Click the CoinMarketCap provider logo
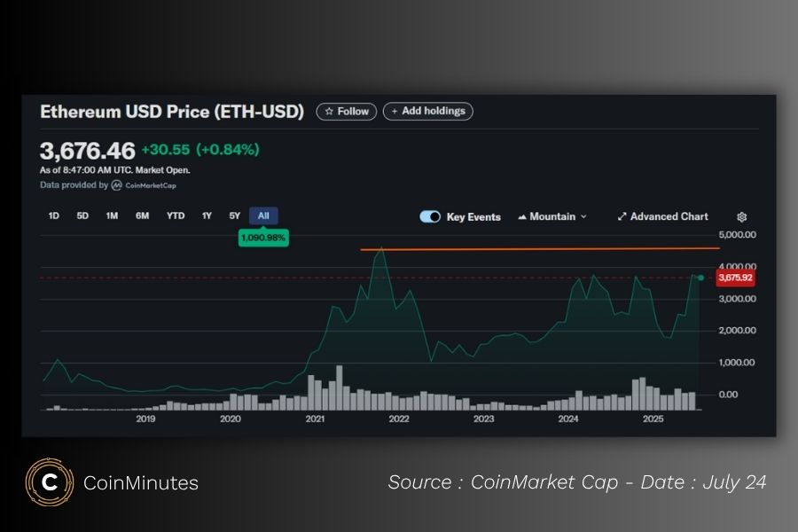 pyautogui.click(x=144, y=185)
